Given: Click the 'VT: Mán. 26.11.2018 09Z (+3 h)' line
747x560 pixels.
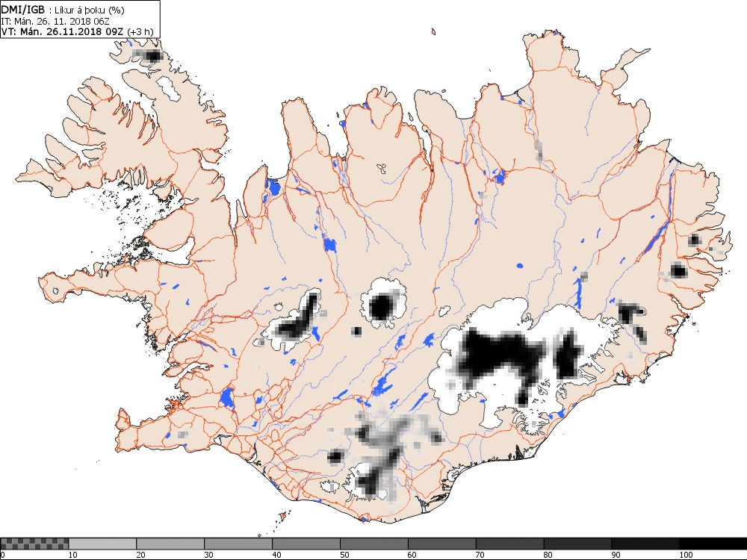Looking at the screenshot, I should [x=77, y=31].
